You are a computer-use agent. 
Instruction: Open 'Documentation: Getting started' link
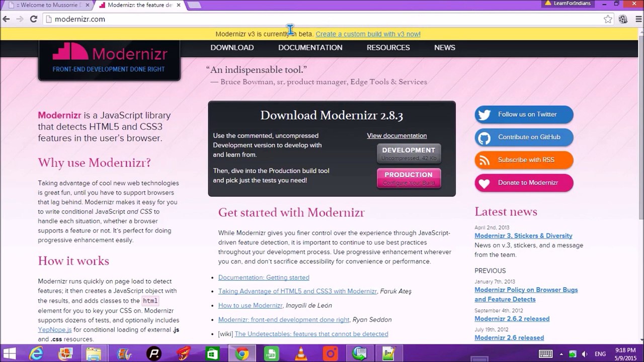(x=264, y=278)
